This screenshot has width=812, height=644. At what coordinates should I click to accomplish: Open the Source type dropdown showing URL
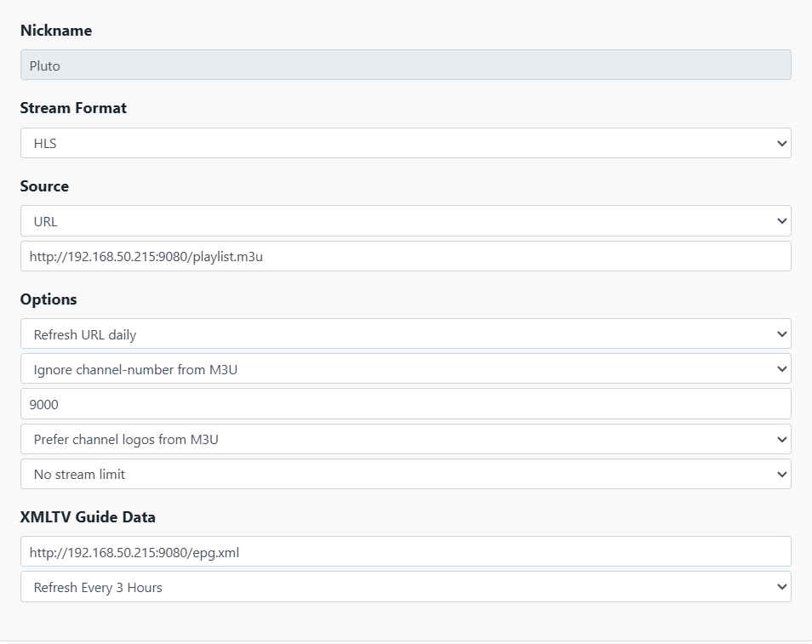click(x=405, y=221)
